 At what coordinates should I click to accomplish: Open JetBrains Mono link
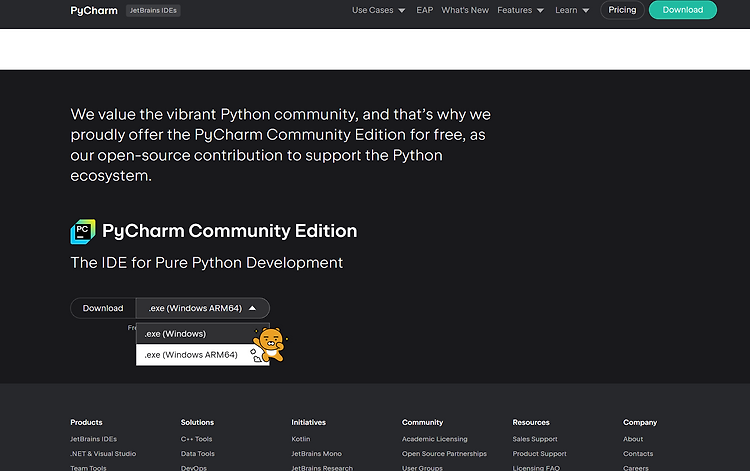[x=316, y=454]
